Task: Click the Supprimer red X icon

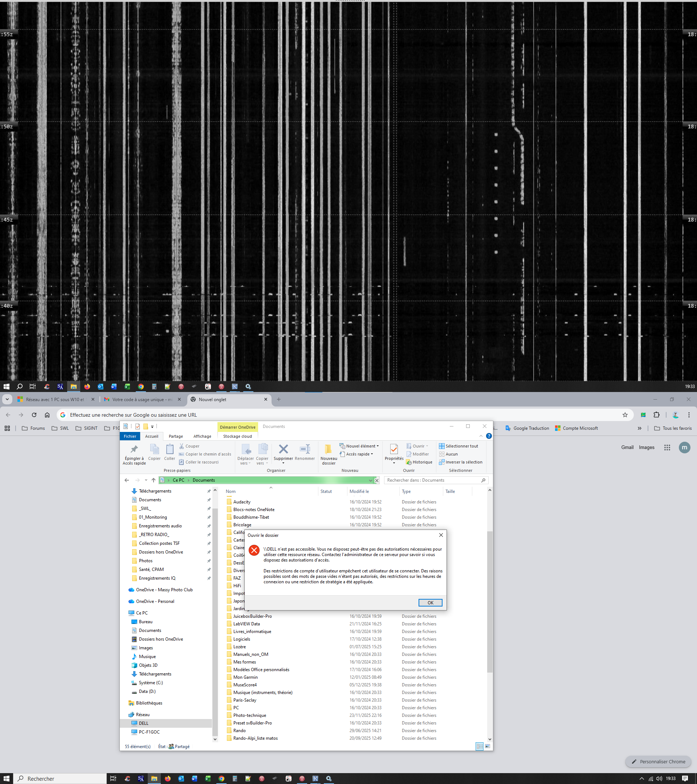Action: tap(283, 449)
